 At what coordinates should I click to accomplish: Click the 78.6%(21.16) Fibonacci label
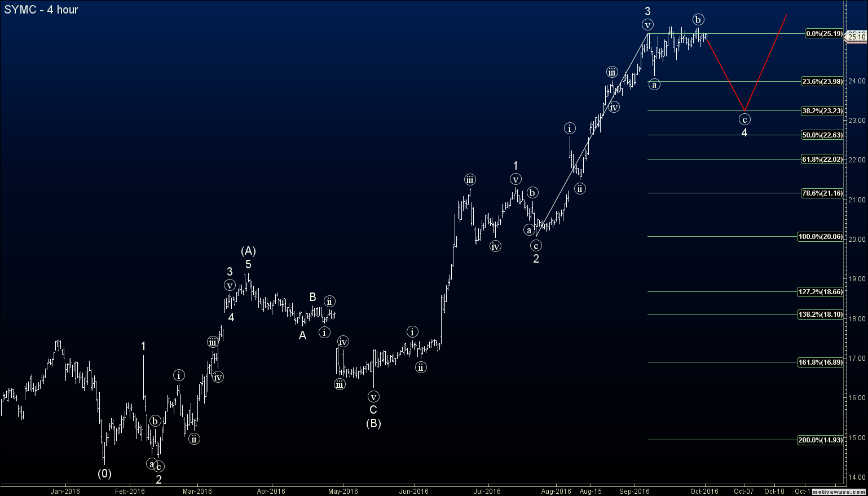click(x=822, y=193)
